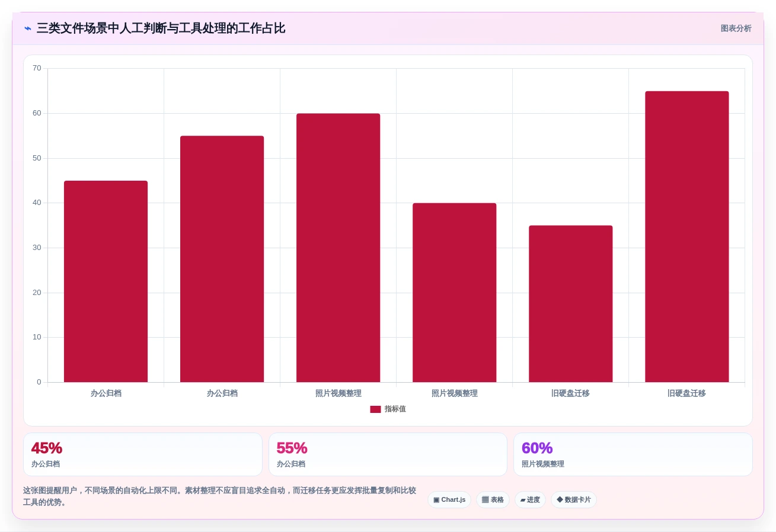Click the y-axis label 50

[37, 158]
